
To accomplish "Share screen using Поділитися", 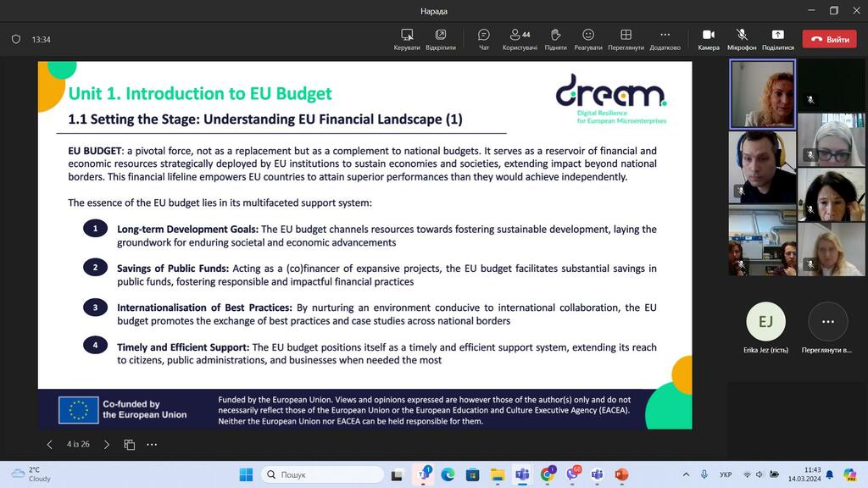I will point(777,39).
